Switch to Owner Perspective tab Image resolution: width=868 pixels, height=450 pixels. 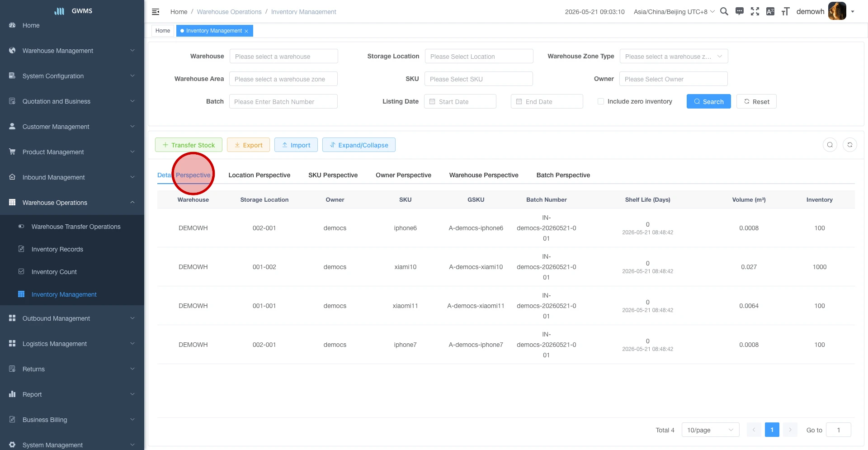(403, 175)
